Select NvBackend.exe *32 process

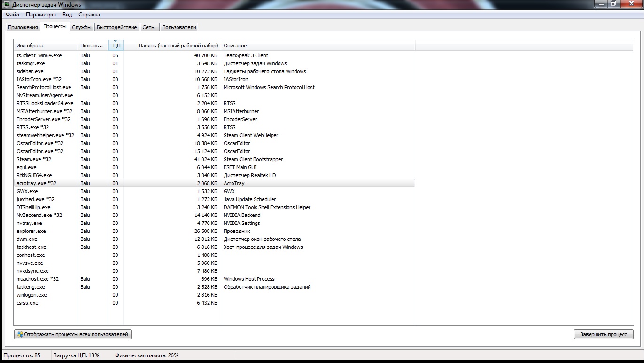point(215,215)
